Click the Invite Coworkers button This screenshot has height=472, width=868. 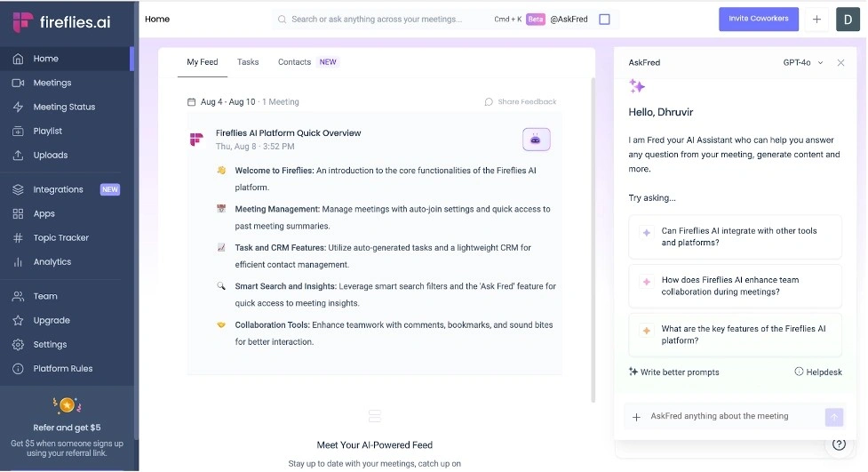click(758, 19)
